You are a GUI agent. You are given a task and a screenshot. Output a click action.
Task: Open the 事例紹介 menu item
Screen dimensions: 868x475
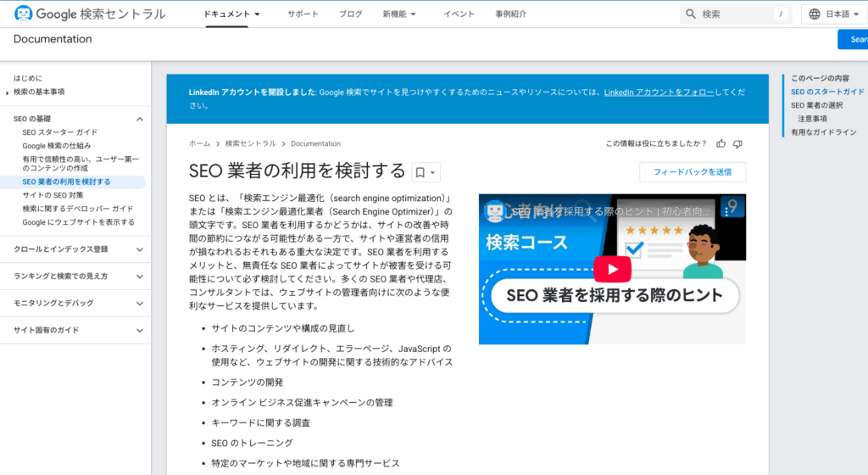(511, 14)
